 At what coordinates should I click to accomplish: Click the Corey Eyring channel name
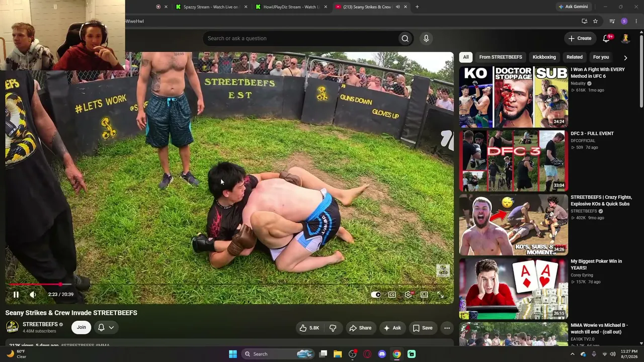582,275
